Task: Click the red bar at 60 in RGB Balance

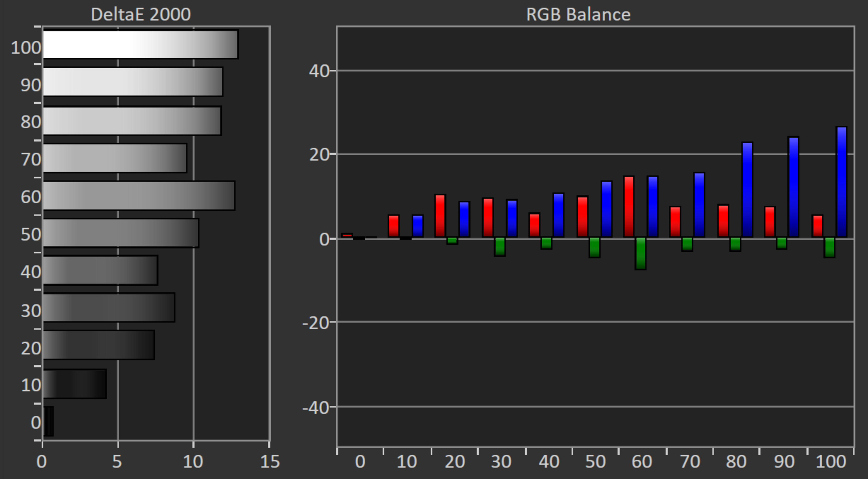Action: [629, 207]
